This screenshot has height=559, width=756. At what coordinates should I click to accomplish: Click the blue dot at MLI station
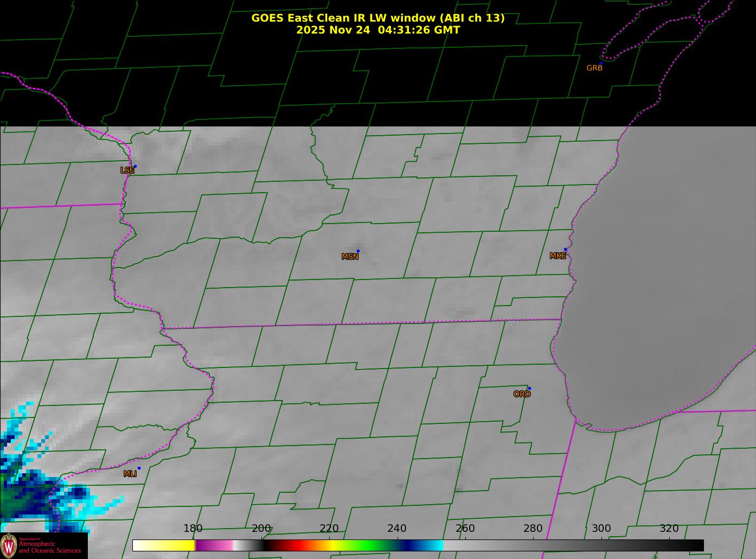[139, 468]
